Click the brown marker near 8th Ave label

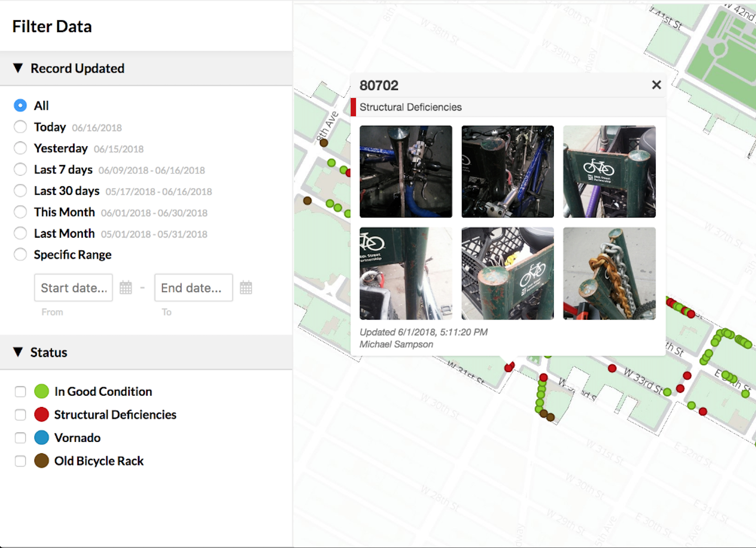324,143
